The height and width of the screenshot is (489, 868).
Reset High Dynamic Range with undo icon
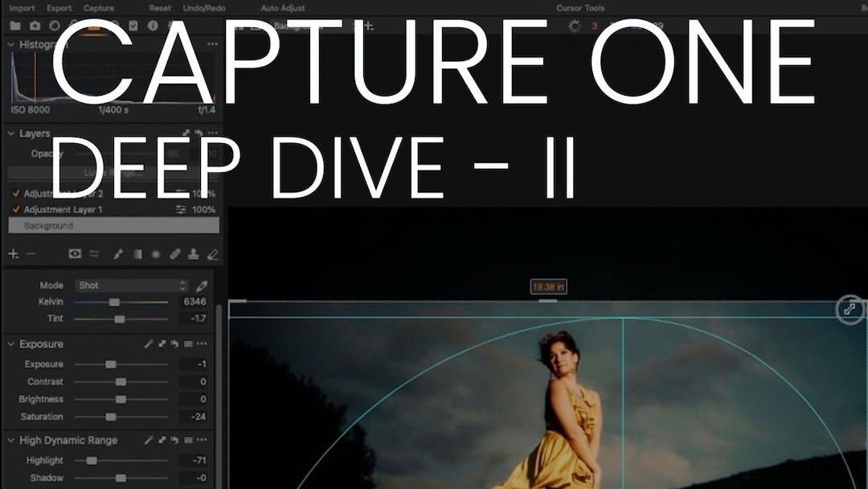(x=174, y=440)
